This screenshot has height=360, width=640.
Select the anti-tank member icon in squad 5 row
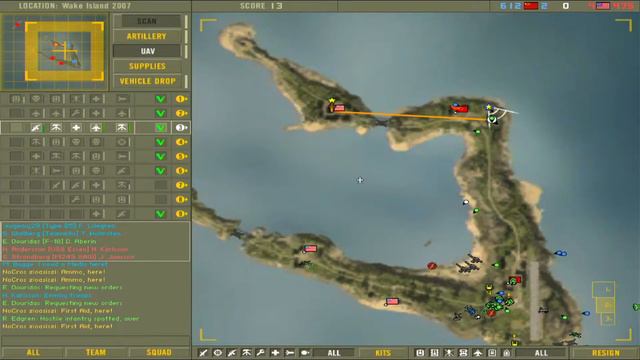coord(122,156)
